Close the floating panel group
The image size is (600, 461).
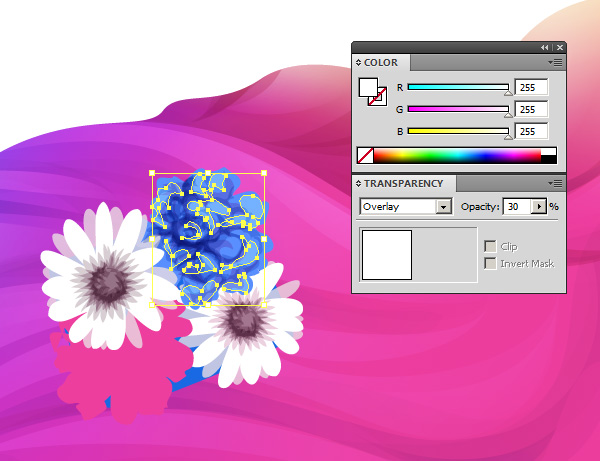[558, 47]
